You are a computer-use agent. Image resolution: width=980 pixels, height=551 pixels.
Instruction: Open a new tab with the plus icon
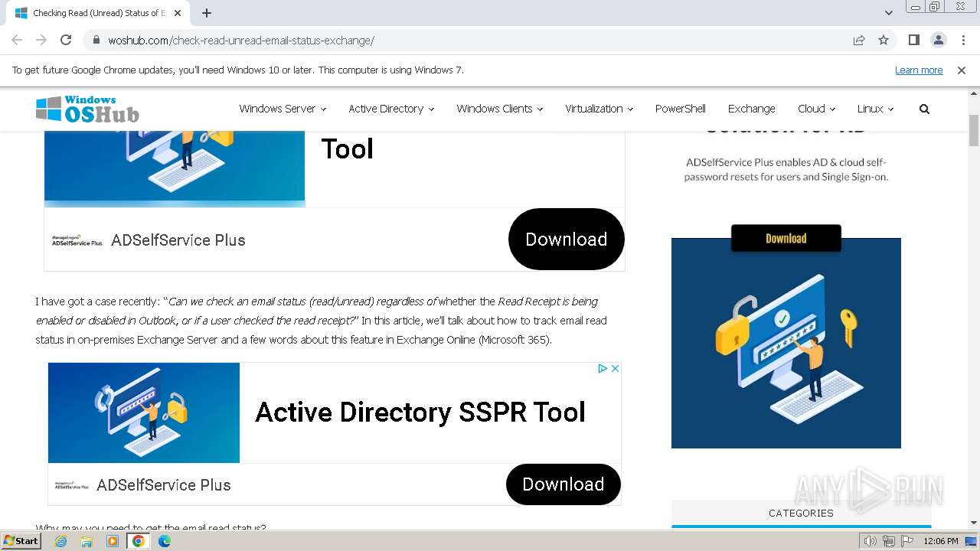207,13
